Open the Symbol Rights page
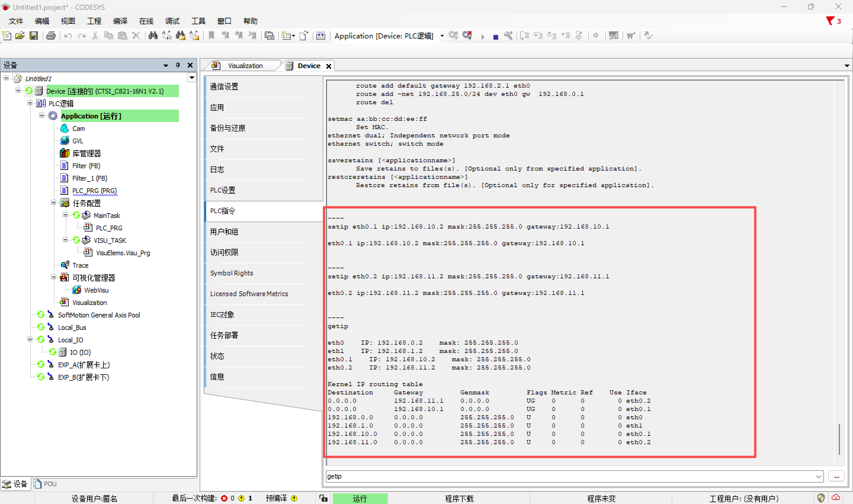Image resolution: width=853 pixels, height=504 pixels. click(231, 273)
